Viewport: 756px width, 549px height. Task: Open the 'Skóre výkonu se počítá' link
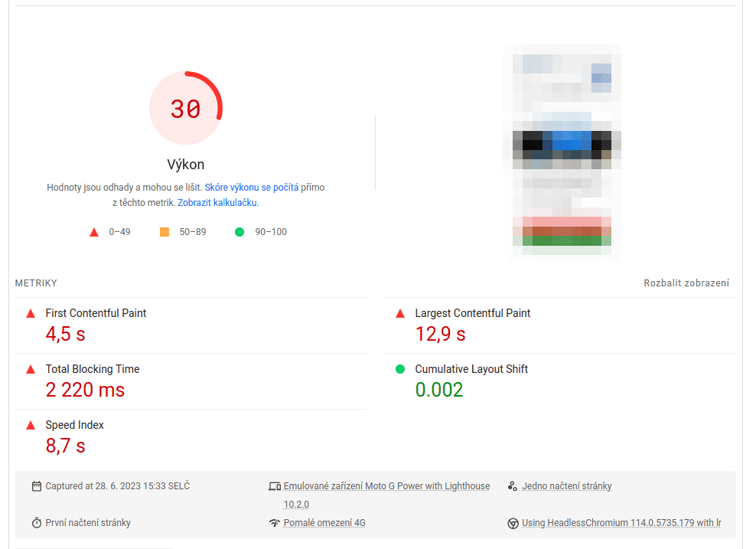[251, 187]
